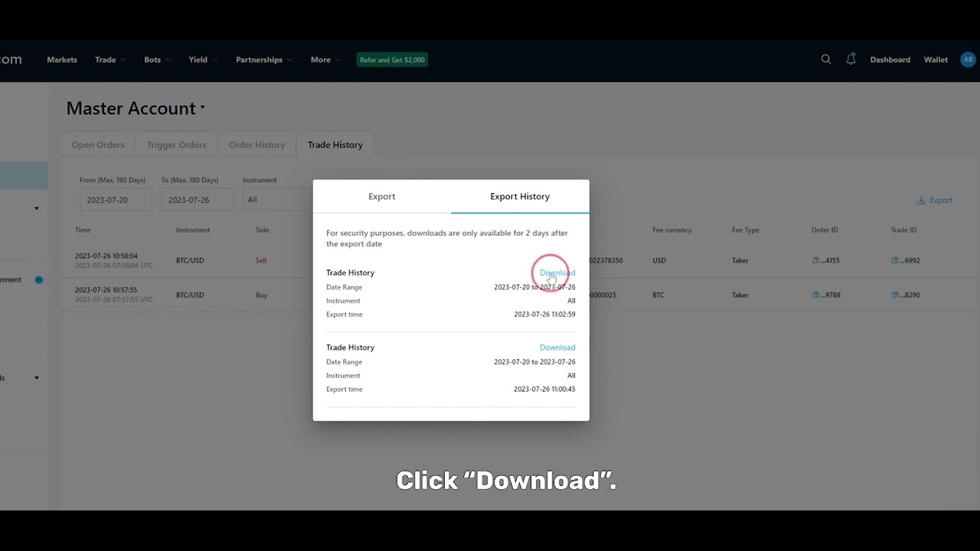Click the 2023-07-26 10:58:04 timestamp

click(x=106, y=256)
